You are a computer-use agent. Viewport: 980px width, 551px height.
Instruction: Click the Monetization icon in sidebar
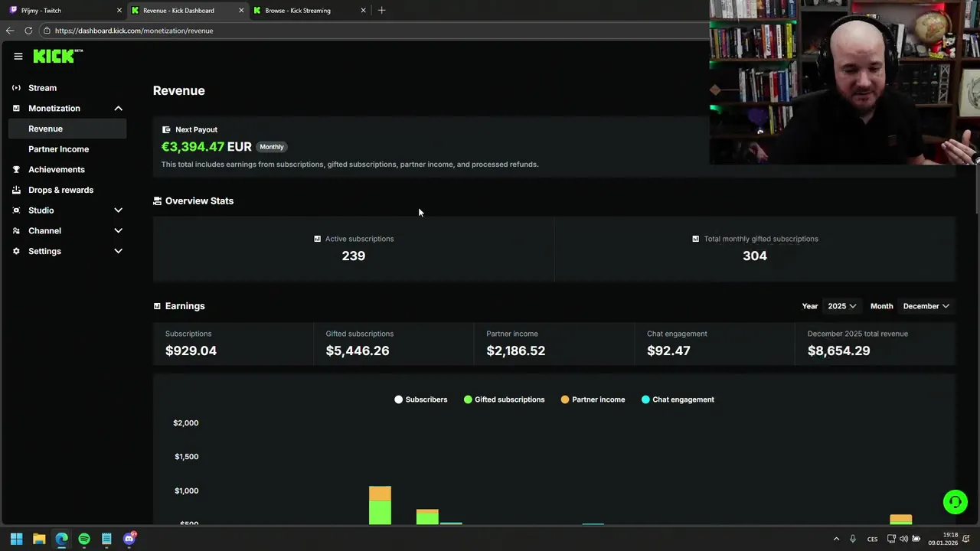click(x=16, y=109)
